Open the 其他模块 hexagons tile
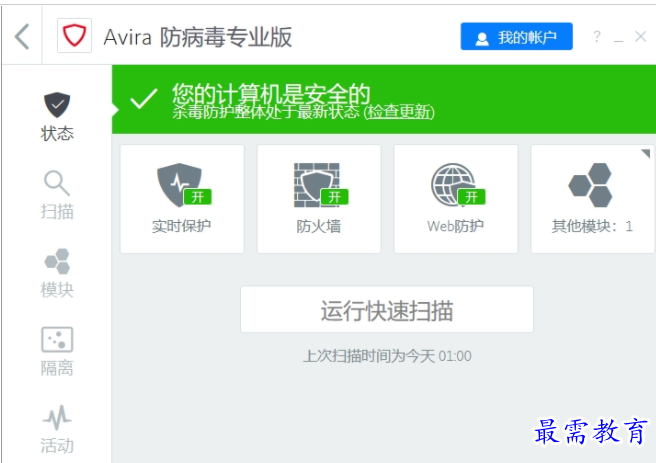The height and width of the screenshot is (463, 656). 592,199
